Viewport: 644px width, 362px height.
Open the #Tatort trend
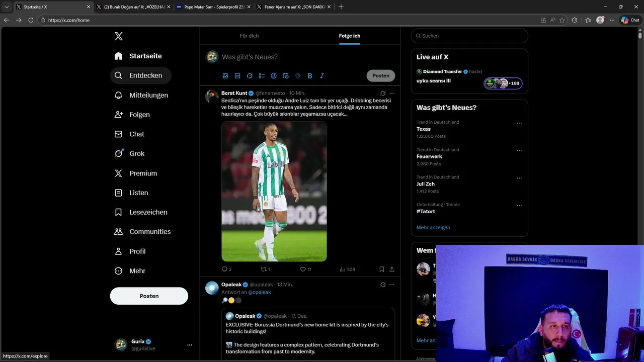pos(426,212)
